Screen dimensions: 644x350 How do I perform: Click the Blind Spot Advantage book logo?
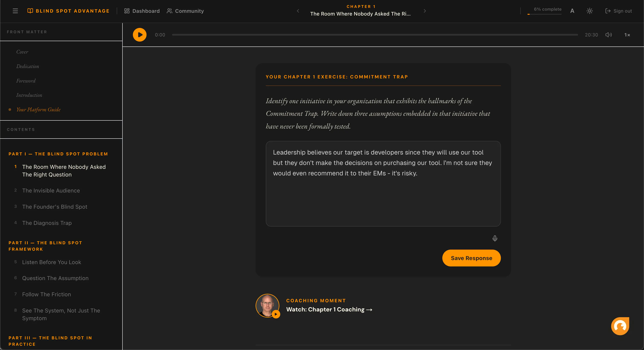[x=68, y=11]
